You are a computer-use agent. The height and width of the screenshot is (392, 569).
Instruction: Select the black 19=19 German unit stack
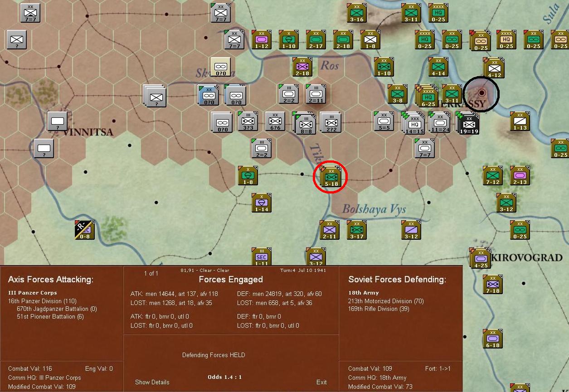[x=469, y=124]
